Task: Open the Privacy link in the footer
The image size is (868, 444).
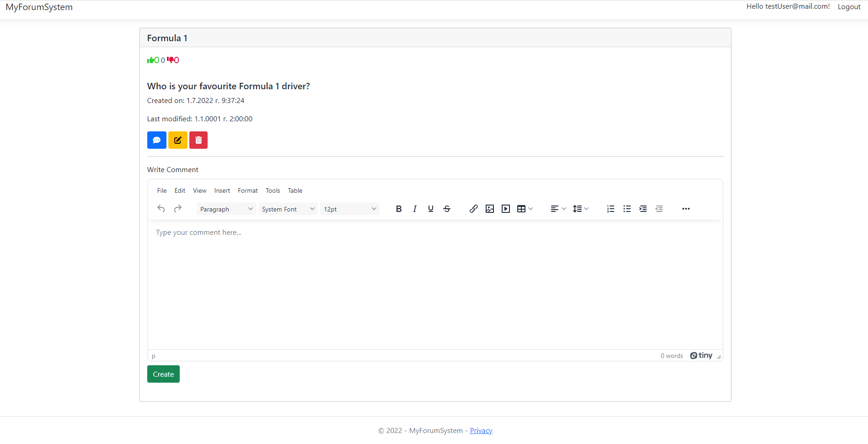Action: pos(481,430)
